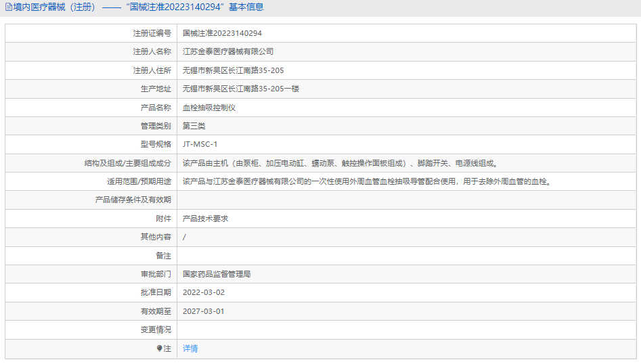The height and width of the screenshot is (364, 641).
Task: Click the label 结构及组成/主要组成成分
Action: point(127,163)
